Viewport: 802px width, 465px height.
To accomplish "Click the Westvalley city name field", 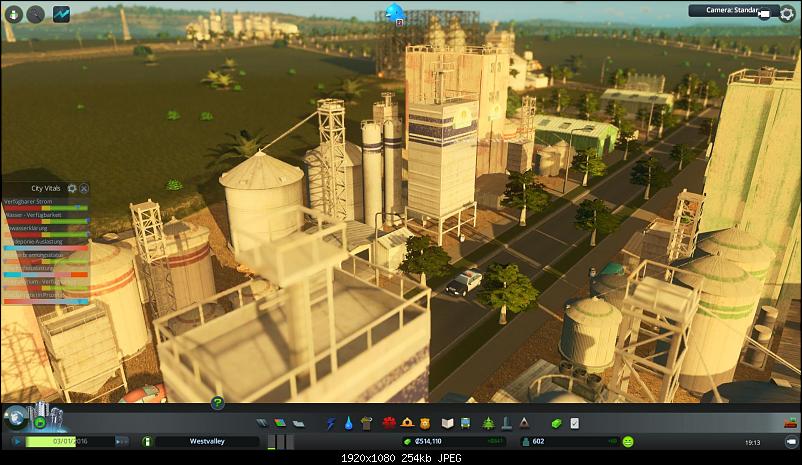I will click(207, 441).
